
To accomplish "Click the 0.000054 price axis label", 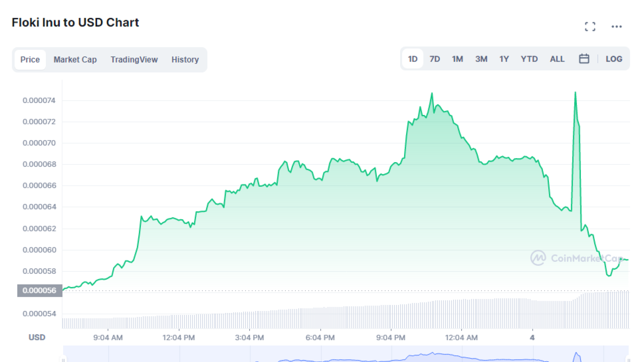I will click(39, 313).
